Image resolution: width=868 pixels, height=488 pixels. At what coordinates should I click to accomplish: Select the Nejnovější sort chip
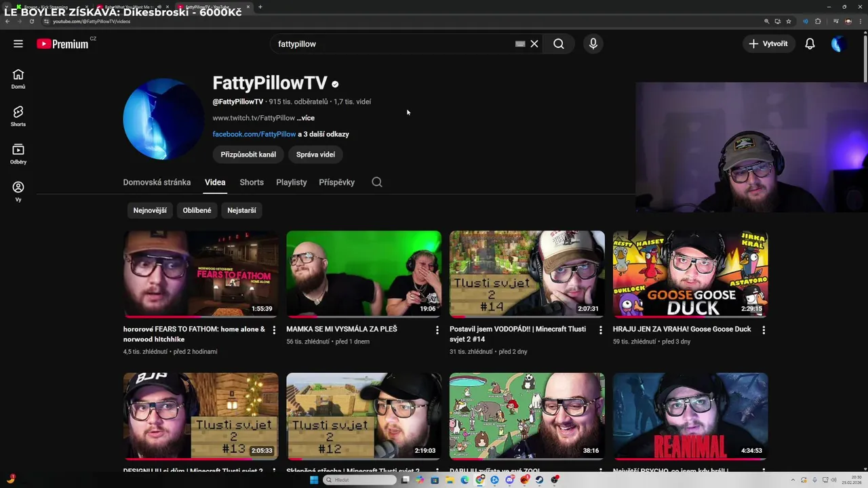(150, 210)
